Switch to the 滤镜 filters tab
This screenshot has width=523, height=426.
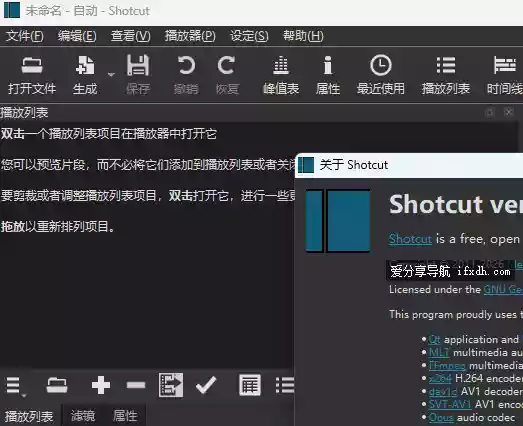click(x=83, y=416)
